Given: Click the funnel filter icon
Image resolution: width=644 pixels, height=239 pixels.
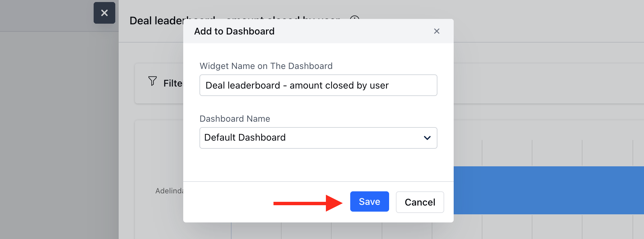Looking at the screenshot, I should point(152,81).
